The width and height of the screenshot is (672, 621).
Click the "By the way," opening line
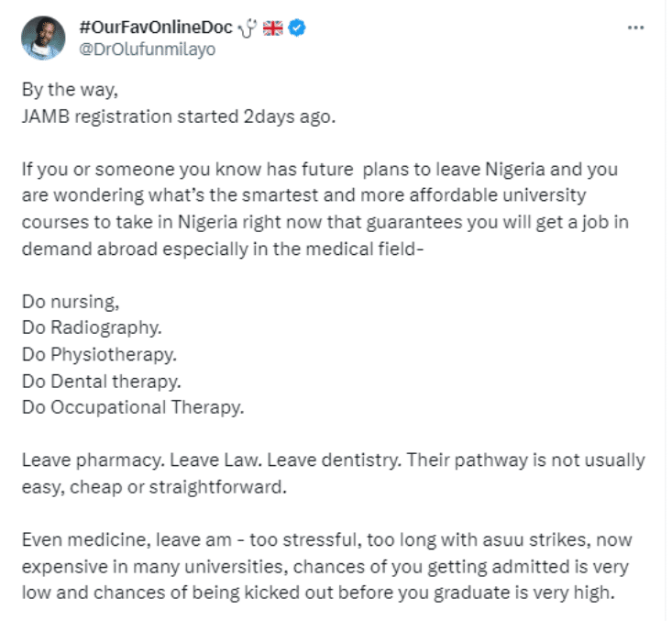click(x=60, y=94)
